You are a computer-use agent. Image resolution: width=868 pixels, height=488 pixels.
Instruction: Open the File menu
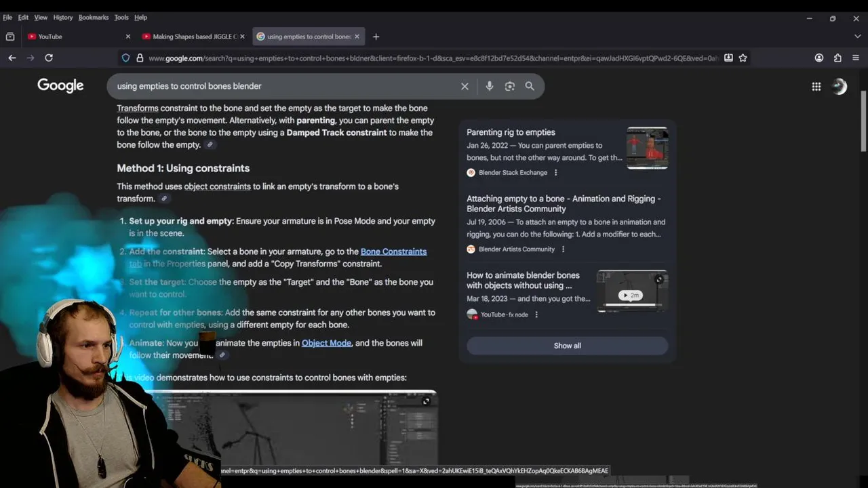[x=7, y=18]
